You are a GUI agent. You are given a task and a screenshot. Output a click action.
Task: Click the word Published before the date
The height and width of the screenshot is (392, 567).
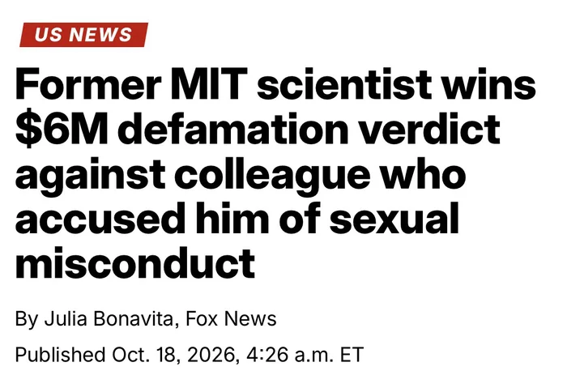[x=60, y=355]
